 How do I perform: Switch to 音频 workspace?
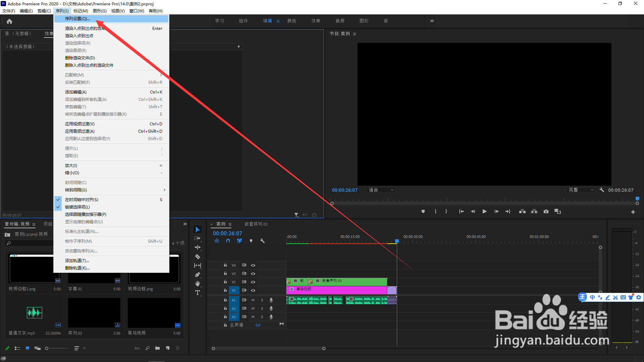pos(340,21)
